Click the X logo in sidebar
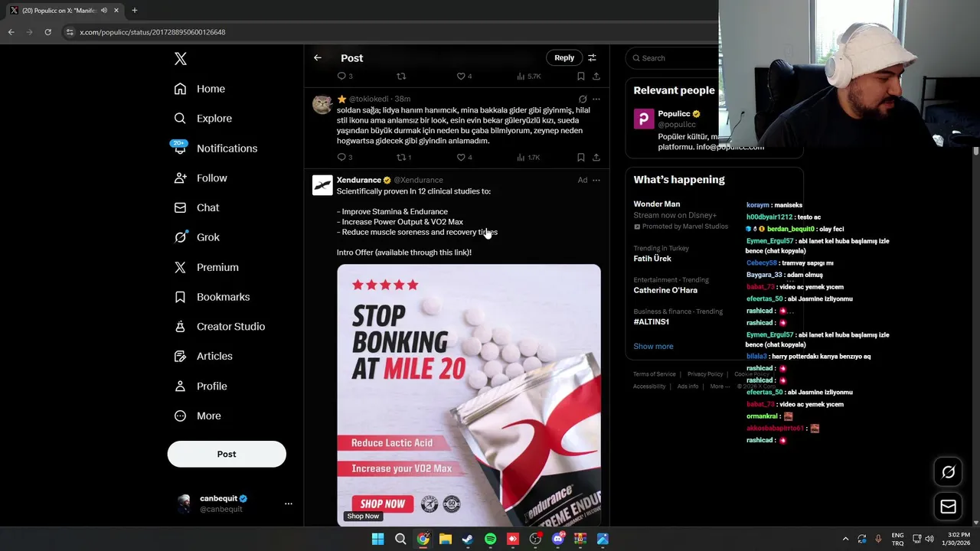 (180, 59)
